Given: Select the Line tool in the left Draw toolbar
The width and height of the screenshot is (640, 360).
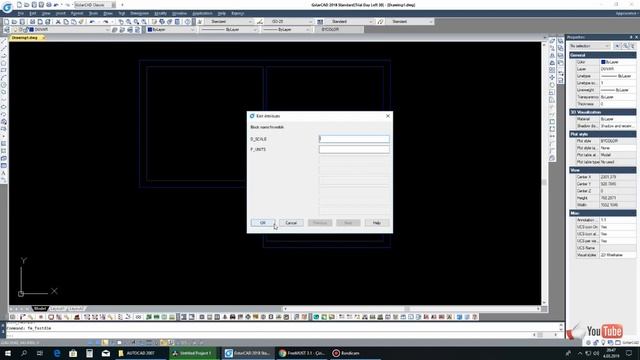Looking at the screenshot, I should click(x=4, y=41).
